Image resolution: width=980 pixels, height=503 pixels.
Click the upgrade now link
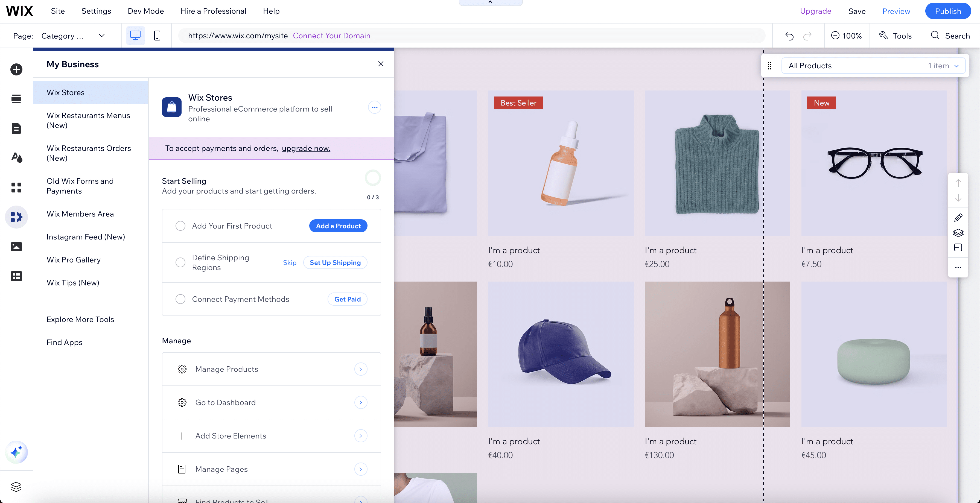click(x=306, y=148)
